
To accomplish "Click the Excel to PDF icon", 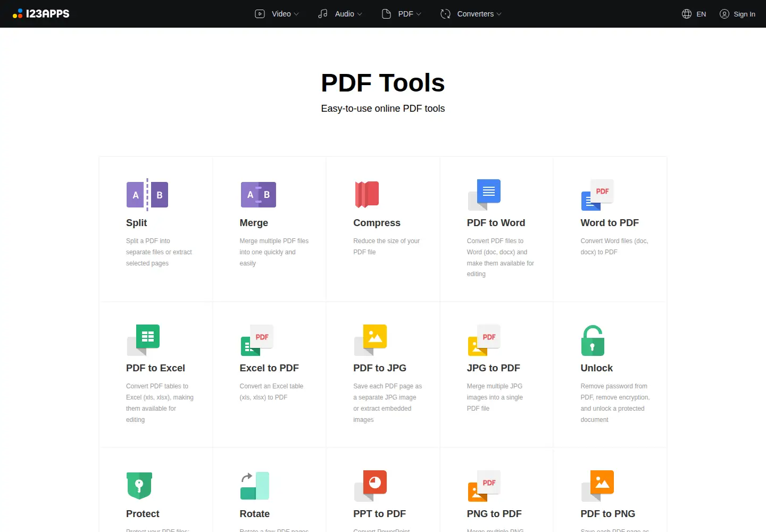I will pos(257,340).
